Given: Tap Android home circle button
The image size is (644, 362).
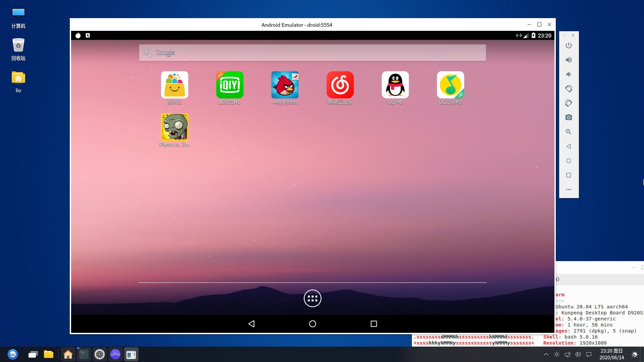Looking at the screenshot, I should [x=312, y=324].
